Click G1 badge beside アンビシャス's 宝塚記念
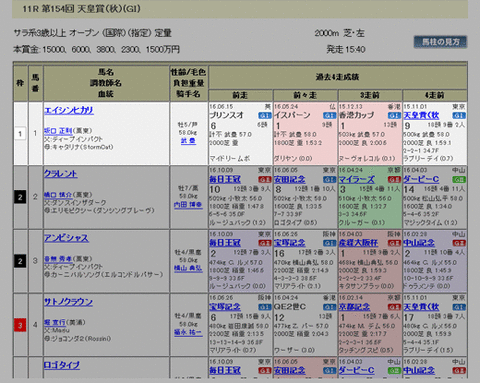Viewport: 480px width, 383px height. [x=329, y=243]
